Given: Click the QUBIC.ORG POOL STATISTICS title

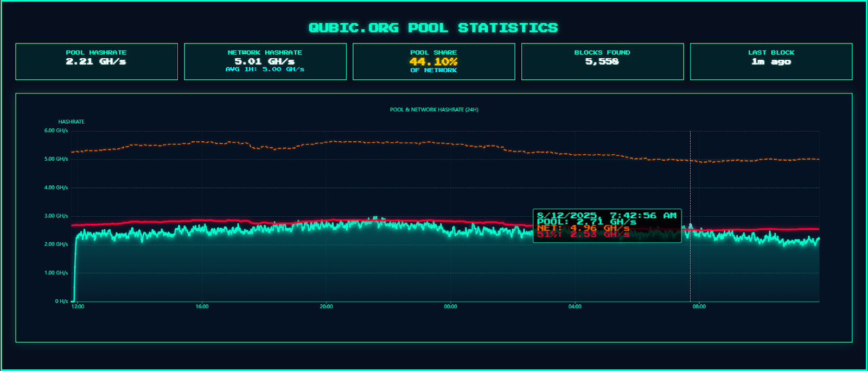Looking at the screenshot, I should pos(433,28).
